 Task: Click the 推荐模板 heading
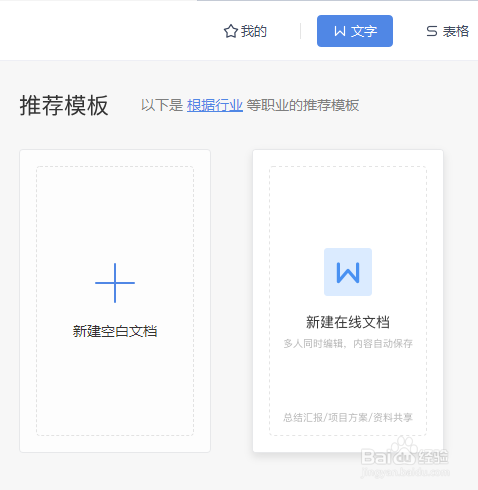point(64,105)
